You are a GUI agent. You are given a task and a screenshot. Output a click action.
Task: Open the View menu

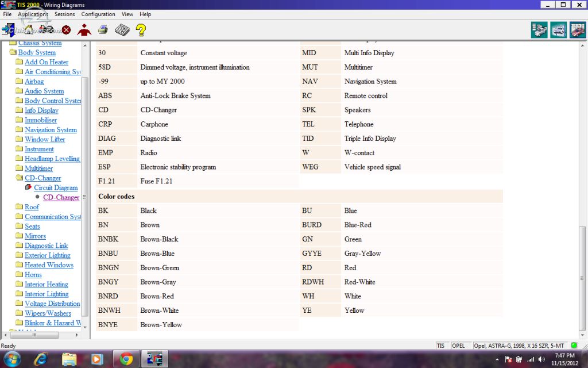click(127, 14)
